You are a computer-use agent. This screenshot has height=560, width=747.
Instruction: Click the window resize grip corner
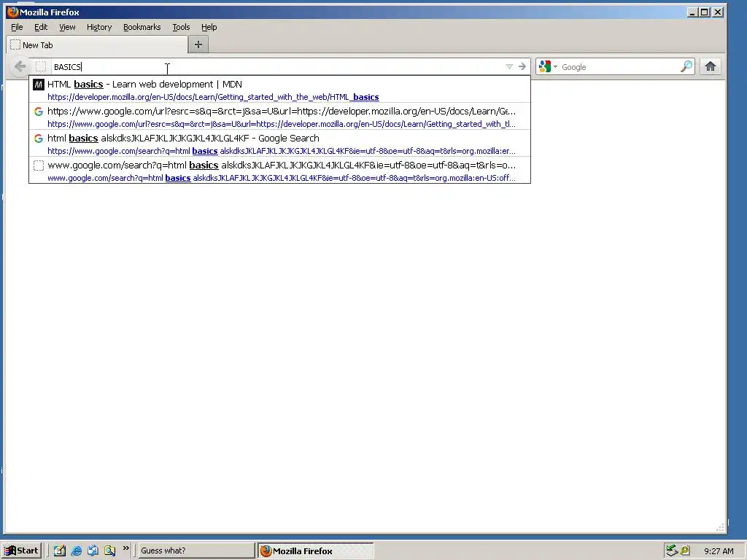[x=720, y=527]
